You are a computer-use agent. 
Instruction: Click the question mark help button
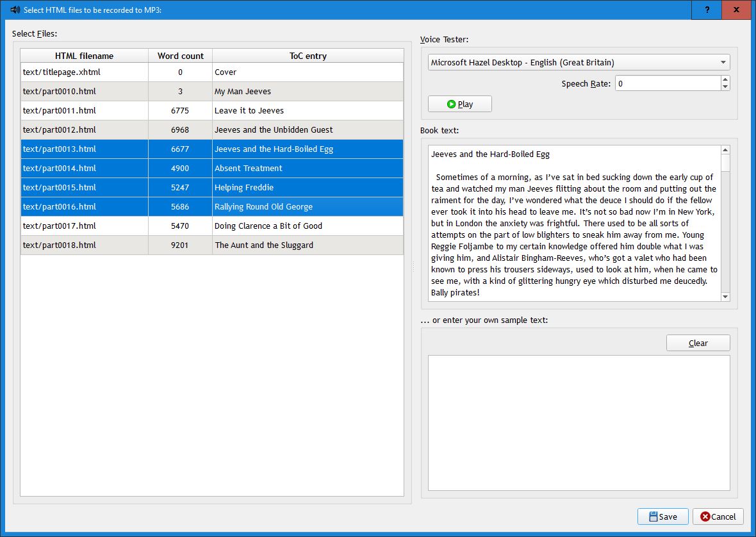click(707, 10)
